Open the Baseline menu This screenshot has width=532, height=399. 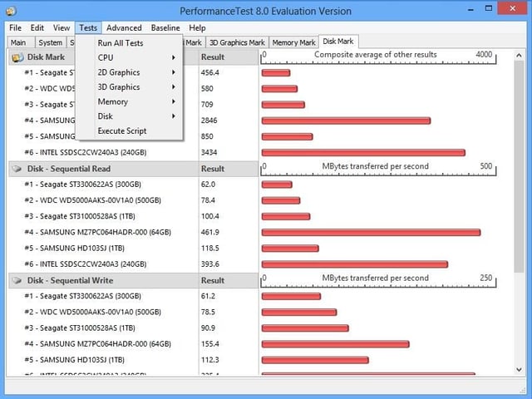click(165, 27)
